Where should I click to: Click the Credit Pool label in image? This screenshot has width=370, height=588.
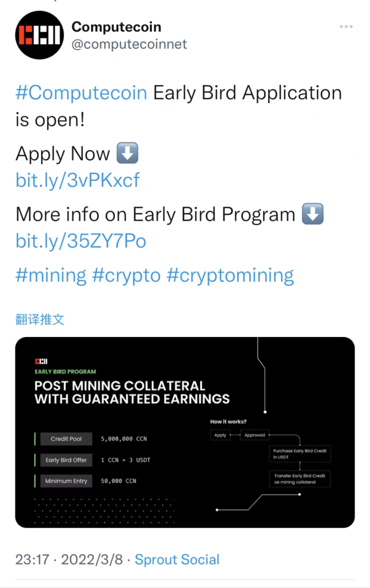point(66,439)
